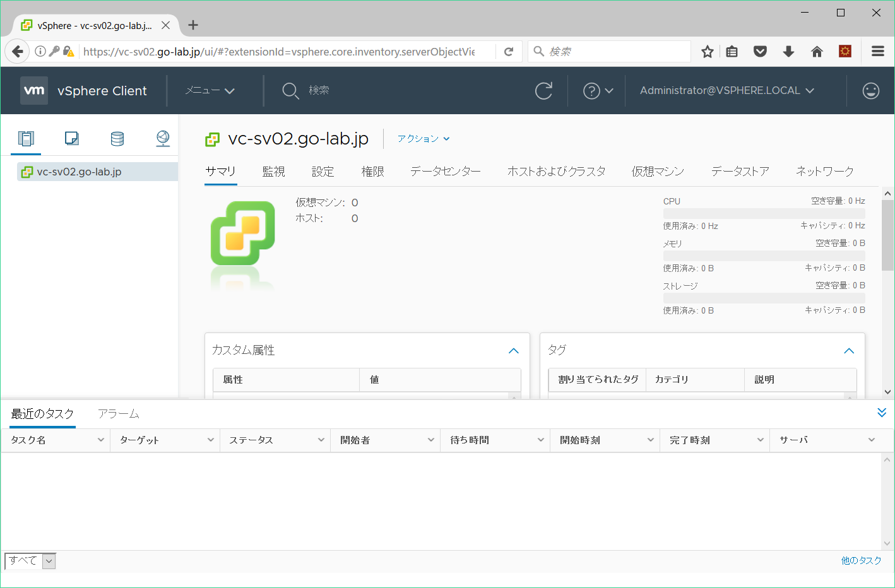
Task: Open the browser hamburger menu
Action: 878,52
